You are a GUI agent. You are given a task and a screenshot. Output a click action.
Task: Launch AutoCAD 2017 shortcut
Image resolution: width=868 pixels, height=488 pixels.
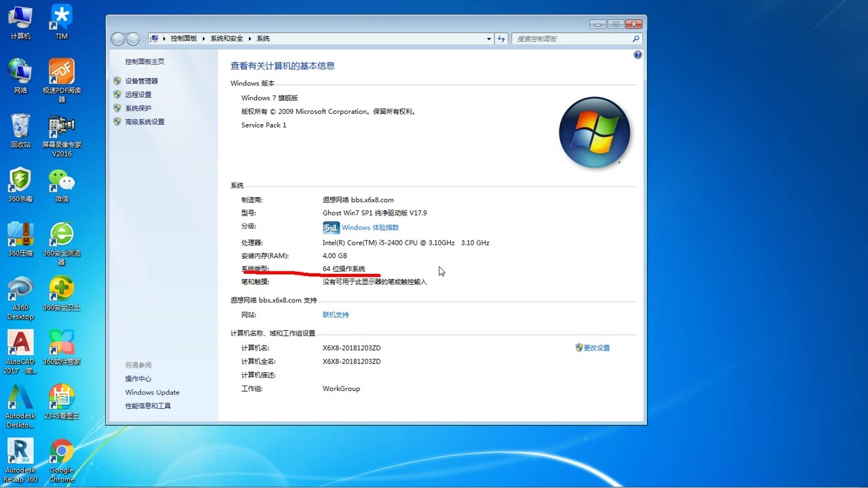(20, 352)
